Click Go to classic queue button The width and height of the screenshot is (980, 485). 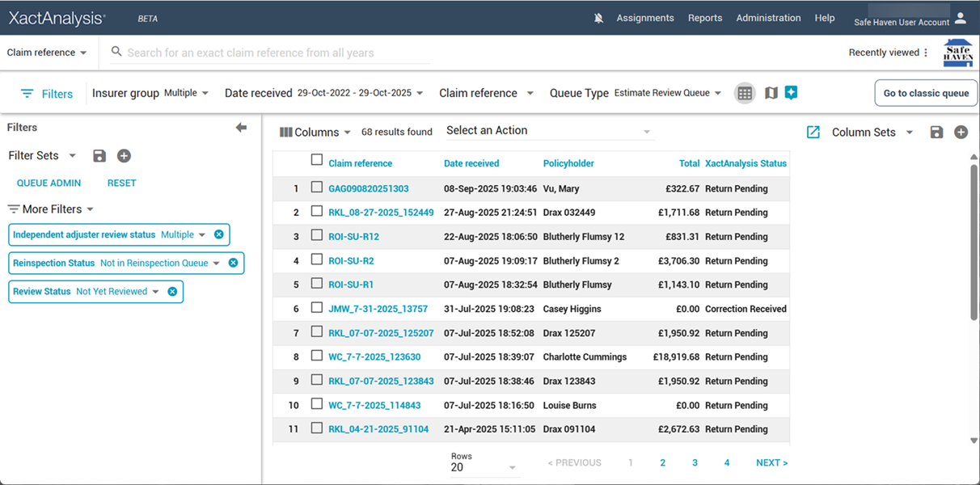926,93
